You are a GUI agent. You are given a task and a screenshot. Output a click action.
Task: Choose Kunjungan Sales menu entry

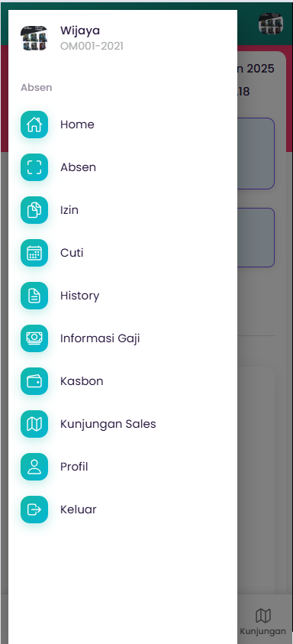(x=123, y=424)
